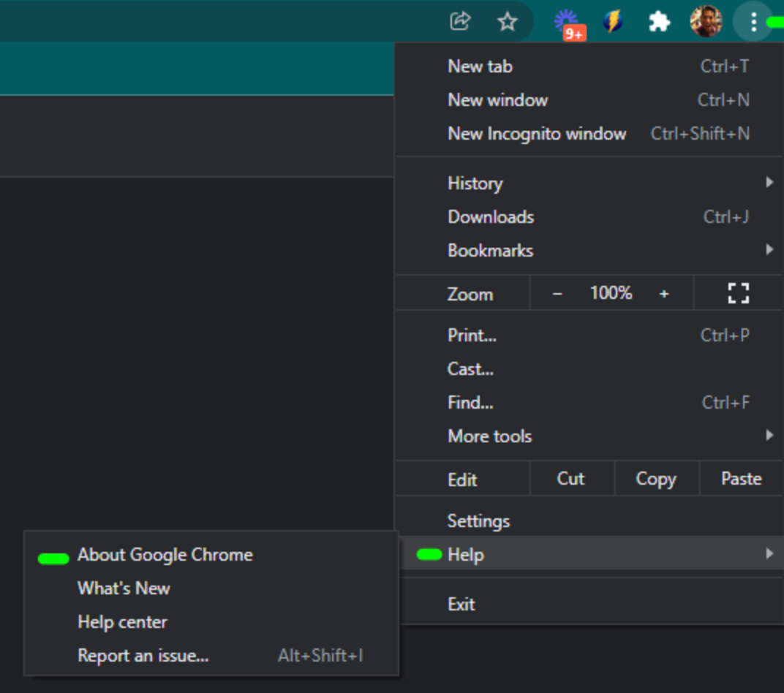Click the Copy button
784x693 pixels.
pos(657,479)
